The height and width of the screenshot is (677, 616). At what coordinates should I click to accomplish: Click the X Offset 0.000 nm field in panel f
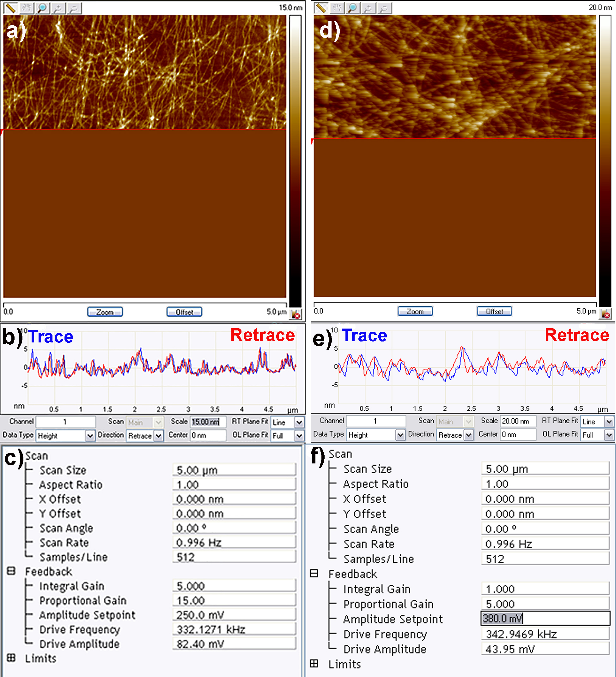(x=546, y=499)
